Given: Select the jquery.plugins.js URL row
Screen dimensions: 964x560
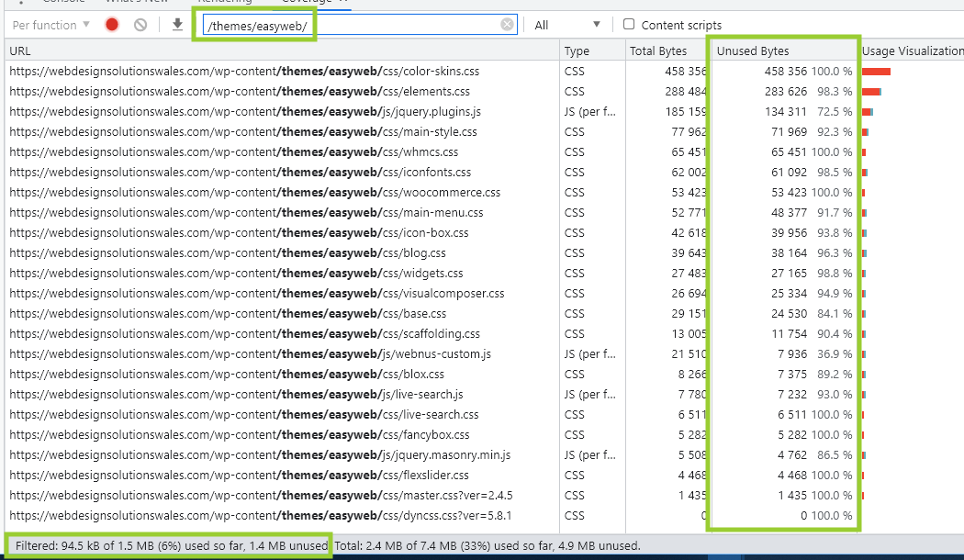Looking at the screenshot, I should [485, 112].
